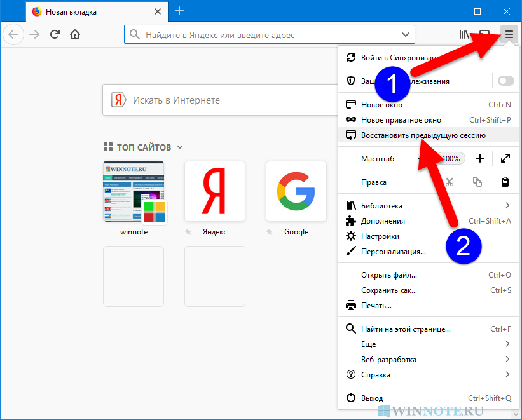Click the Правка label
522x420 pixels.
tap(373, 182)
